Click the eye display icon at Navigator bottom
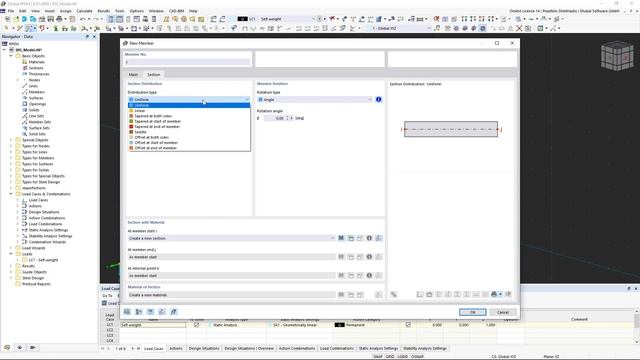Image resolution: width=640 pixels, height=360 pixels. (20, 347)
